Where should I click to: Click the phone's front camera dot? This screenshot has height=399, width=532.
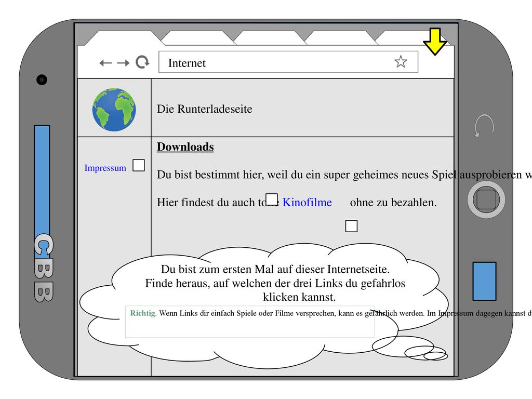(x=42, y=79)
